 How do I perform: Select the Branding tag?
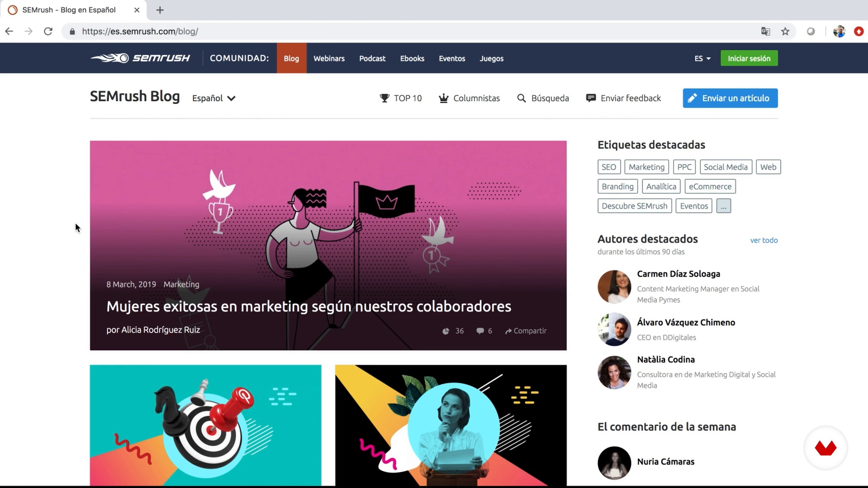coord(618,187)
